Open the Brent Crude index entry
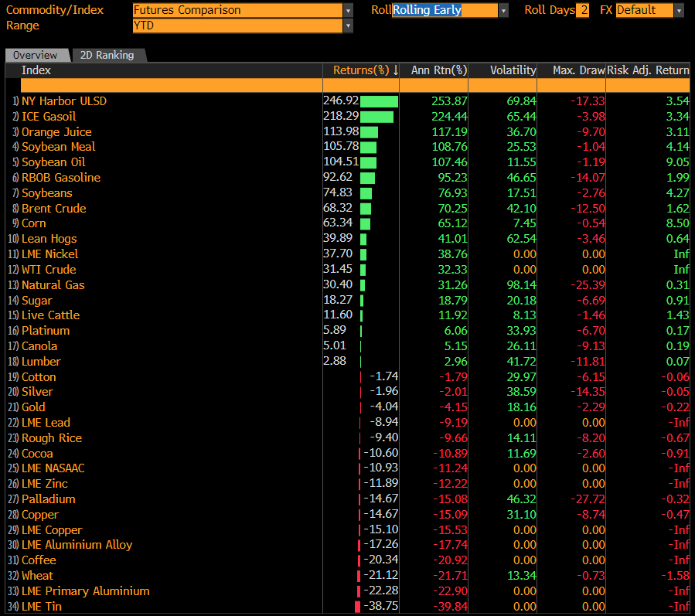The height and width of the screenshot is (616, 695). (x=54, y=209)
